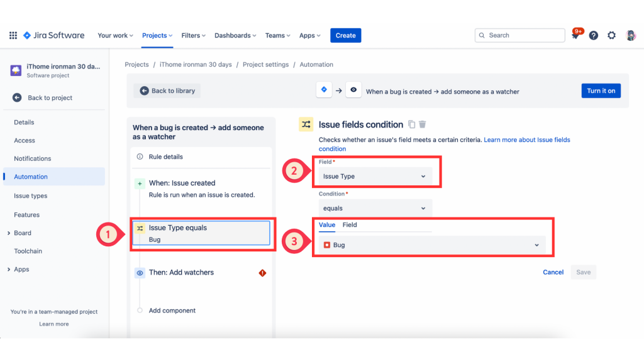Screen dimensions: 644x362
Task: Select the Then: Add watchers action step
Action: tap(201, 273)
